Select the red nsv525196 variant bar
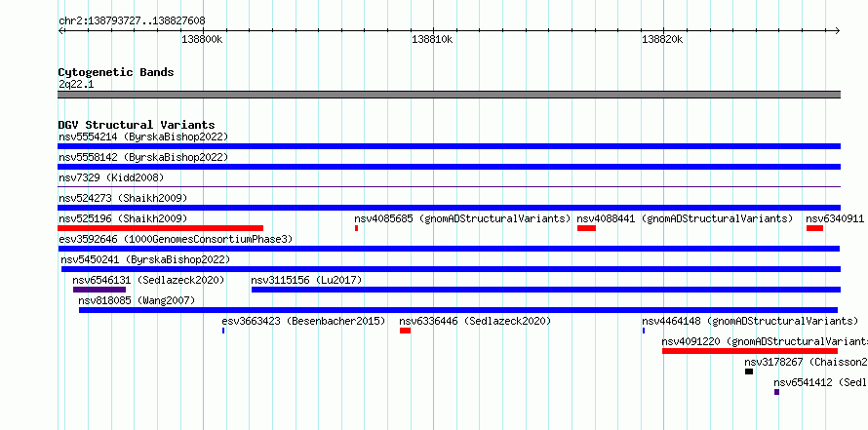 click(161, 228)
